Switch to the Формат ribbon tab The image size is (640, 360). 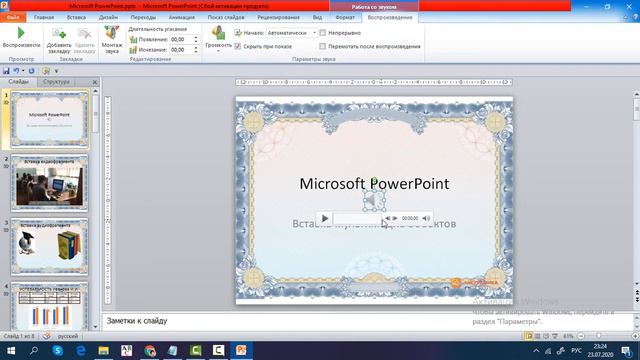pyautogui.click(x=345, y=18)
